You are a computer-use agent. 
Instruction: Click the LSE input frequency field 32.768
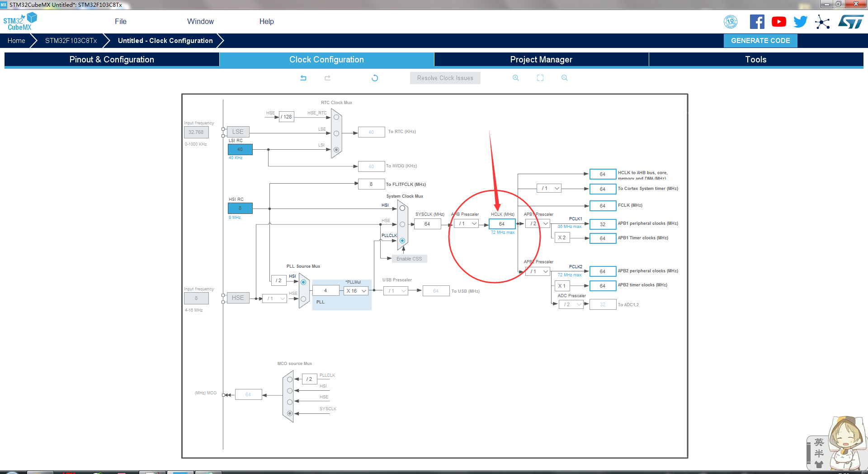coord(196,132)
